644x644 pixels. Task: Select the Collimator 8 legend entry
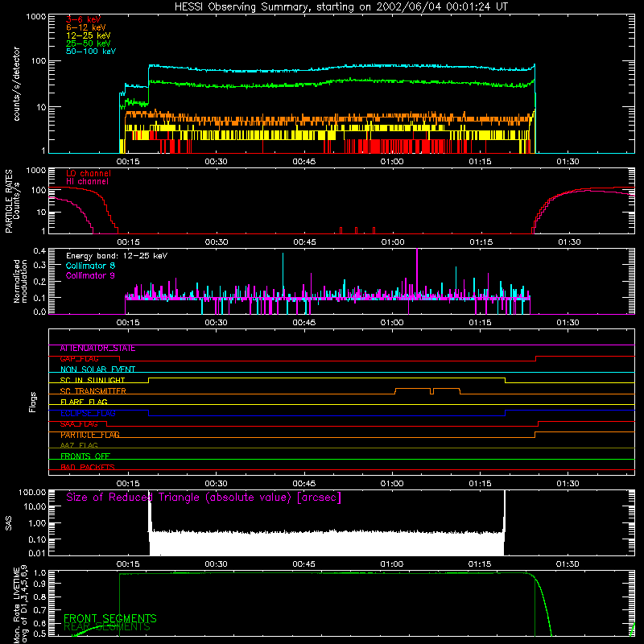90,266
